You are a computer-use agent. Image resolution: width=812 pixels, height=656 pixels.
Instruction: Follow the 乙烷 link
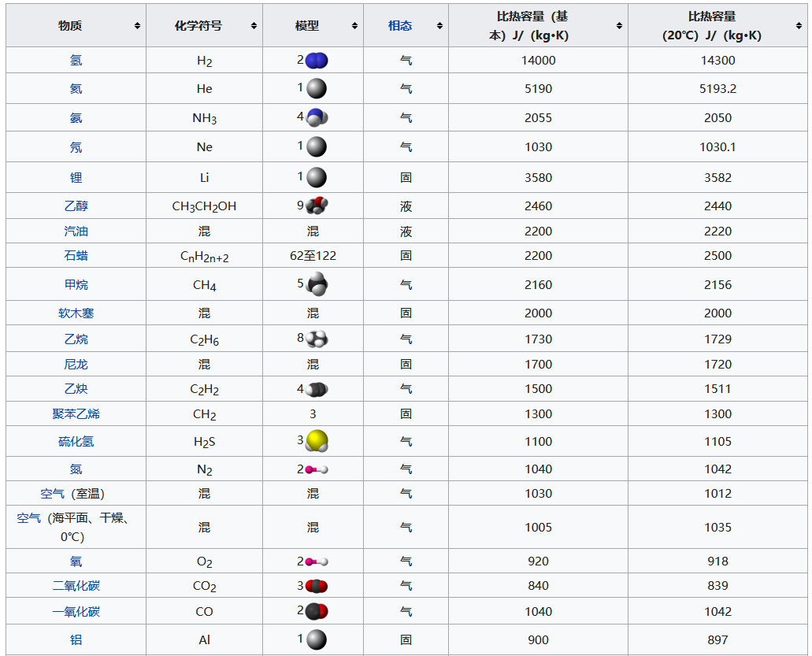click(x=76, y=339)
